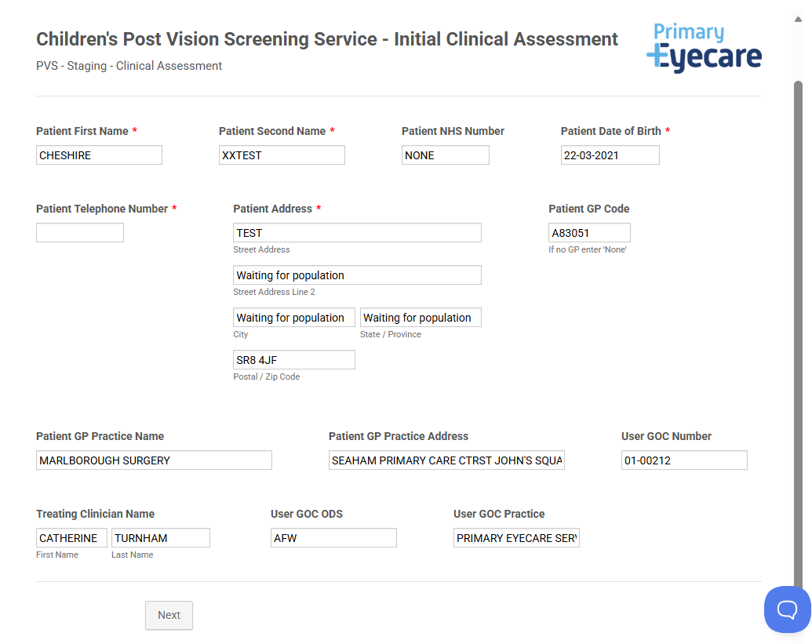Click the Street Address Line 2 field
Viewport: 812px width, 644px height.
coord(357,275)
